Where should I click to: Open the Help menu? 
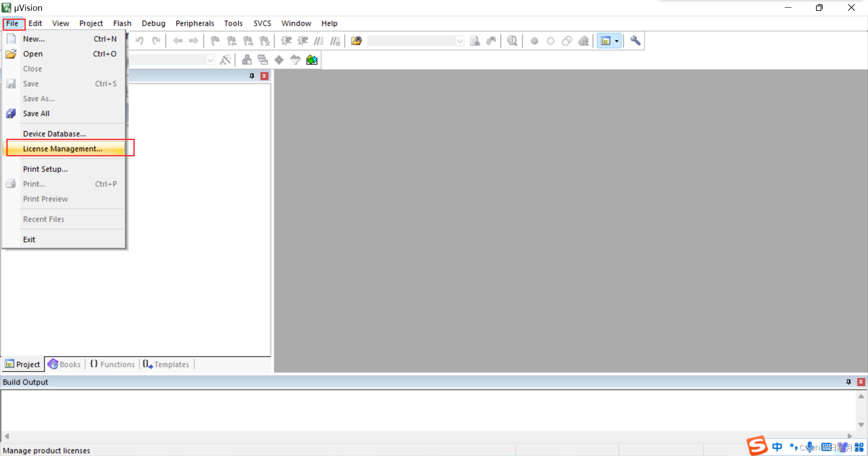coord(330,24)
